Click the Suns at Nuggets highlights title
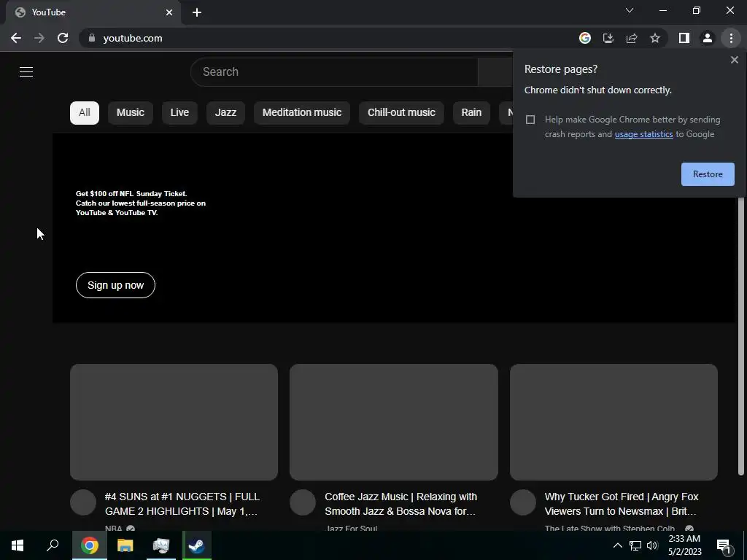 (x=182, y=504)
